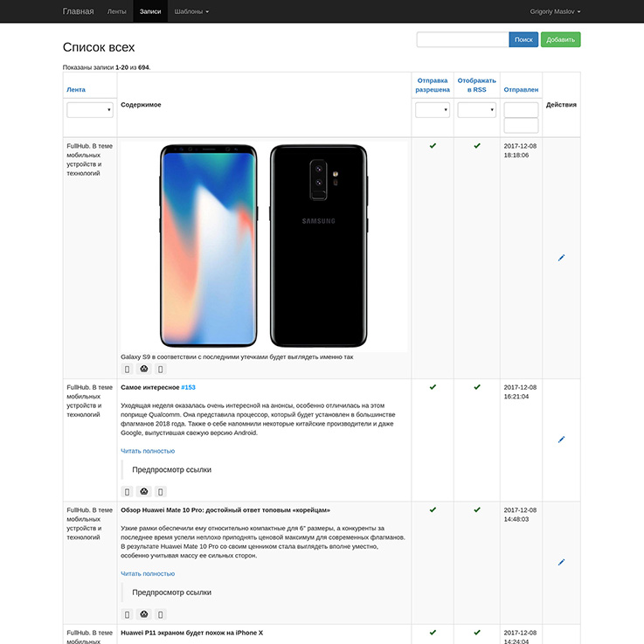Go to the Ленты navigation item
Screen dimensions: 644x644
coord(116,12)
